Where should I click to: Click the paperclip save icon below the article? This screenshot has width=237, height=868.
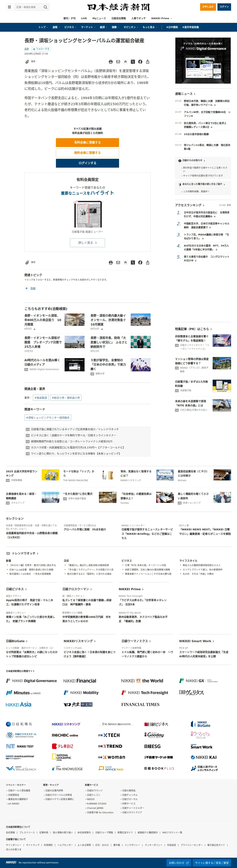pyautogui.click(x=27, y=262)
